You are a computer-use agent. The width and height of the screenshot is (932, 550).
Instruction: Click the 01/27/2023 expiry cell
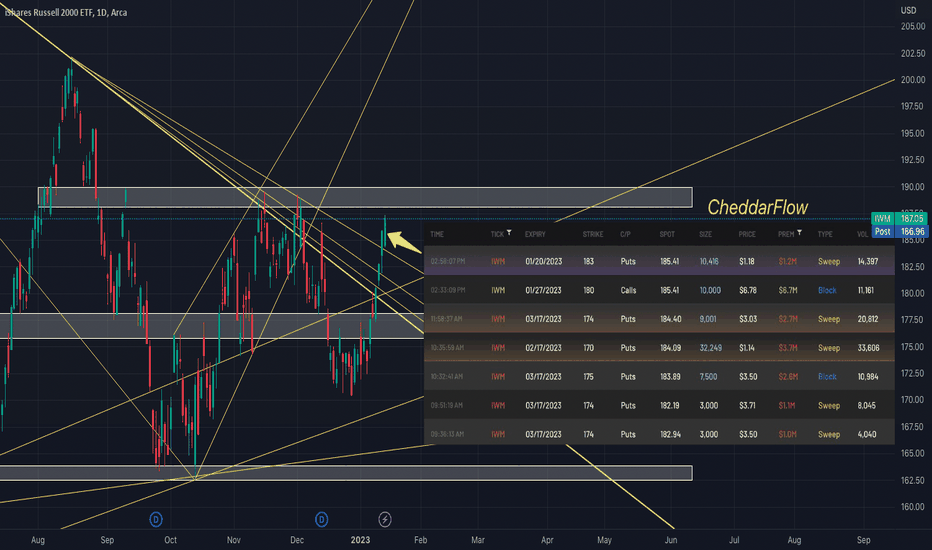coord(543,290)
